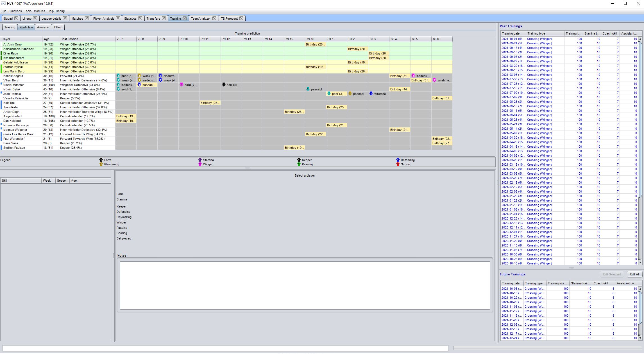Close the Squad tab with its X
Image resolution: width=644 pixels, height=354 pixels.
tap(16, 18)
